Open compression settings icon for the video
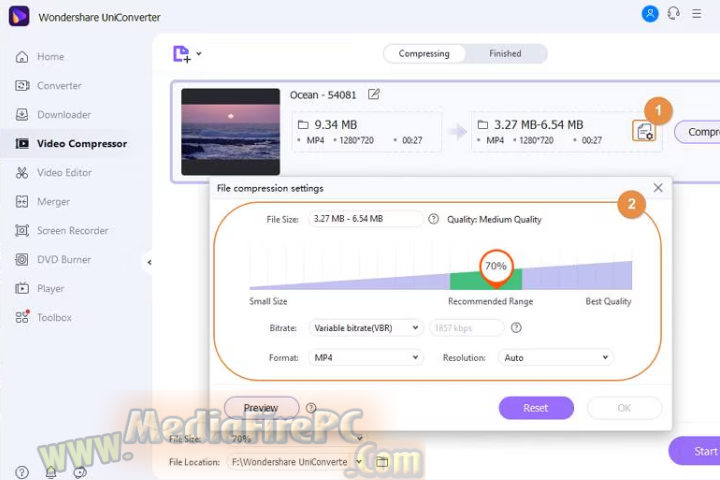Screen dimensions: 720x480 [644, 131]
